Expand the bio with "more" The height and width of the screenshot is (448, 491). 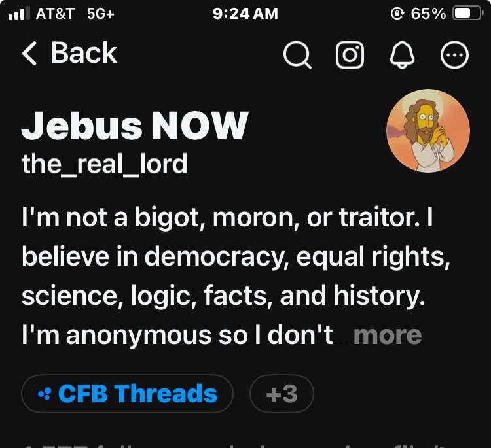click(x=387, y=336)
